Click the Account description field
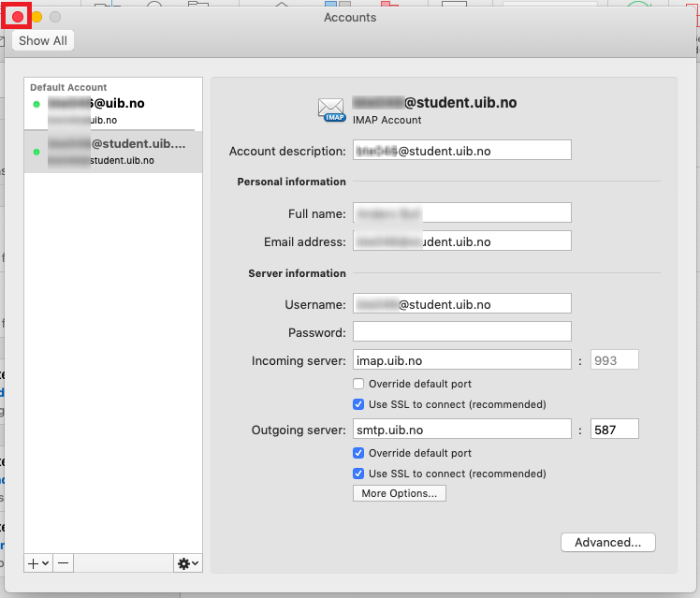 (x=461, y=150)
